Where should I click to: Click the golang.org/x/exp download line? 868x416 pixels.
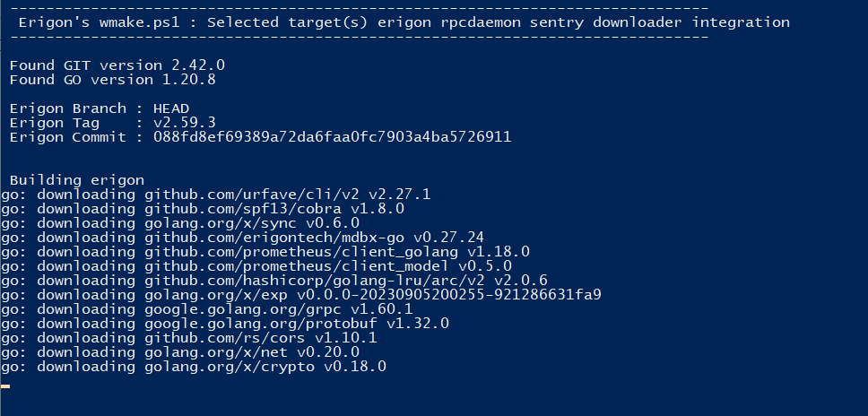[300, 294]
